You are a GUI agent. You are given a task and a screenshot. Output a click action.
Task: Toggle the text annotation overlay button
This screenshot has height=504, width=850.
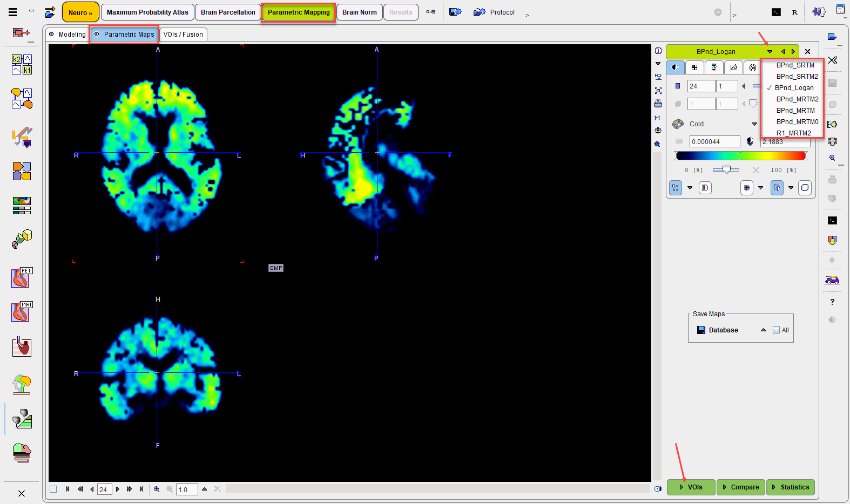point(777,188)
